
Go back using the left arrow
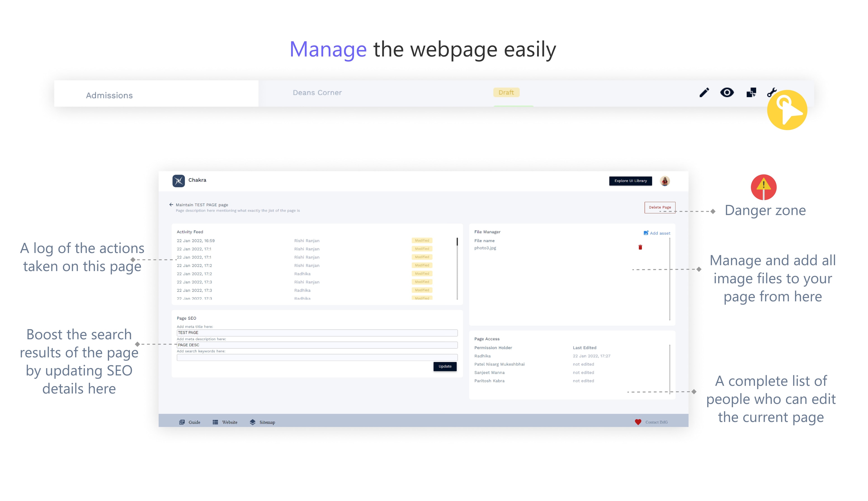(171, 204)
